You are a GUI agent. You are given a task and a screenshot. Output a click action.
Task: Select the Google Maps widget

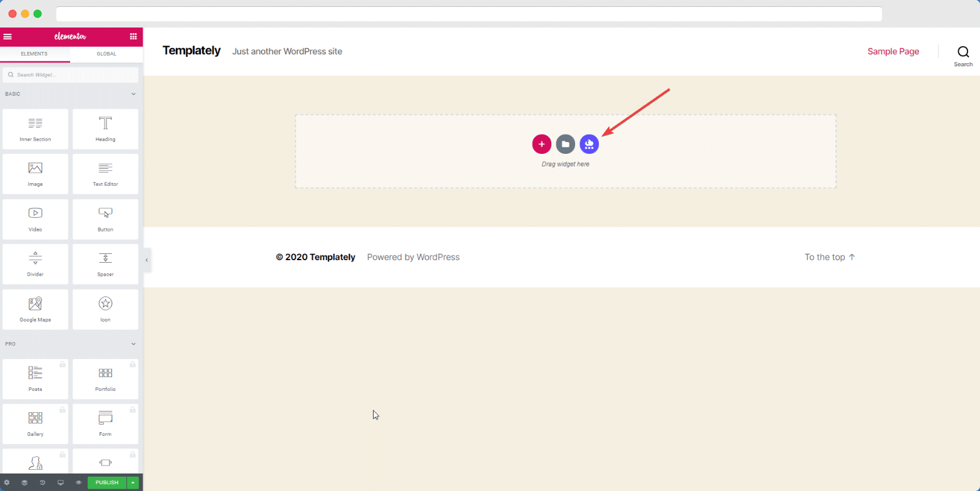35,309
